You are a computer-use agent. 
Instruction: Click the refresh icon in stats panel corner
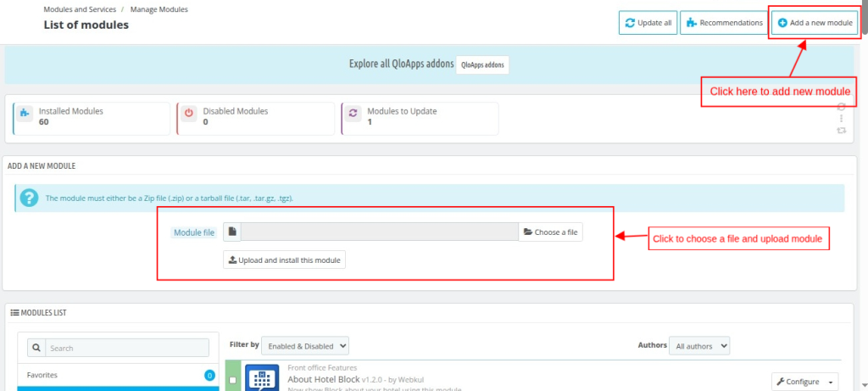pyautogui.click(x=841, y=131)
